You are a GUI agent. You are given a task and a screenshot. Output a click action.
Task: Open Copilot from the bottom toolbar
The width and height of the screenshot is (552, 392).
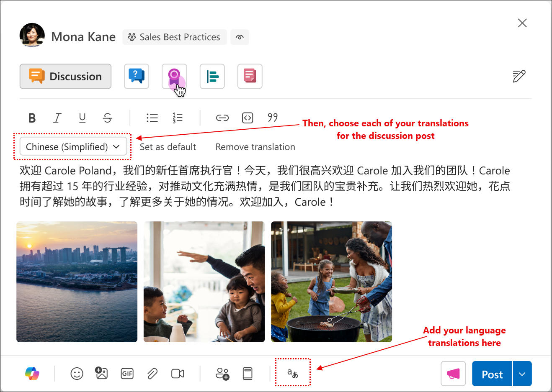click(x=33, y=374)
